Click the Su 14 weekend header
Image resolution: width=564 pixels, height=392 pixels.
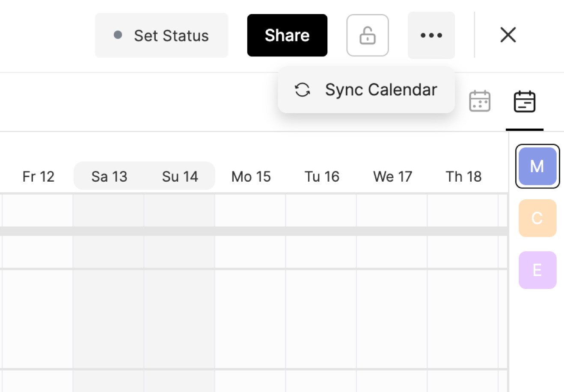180,177
